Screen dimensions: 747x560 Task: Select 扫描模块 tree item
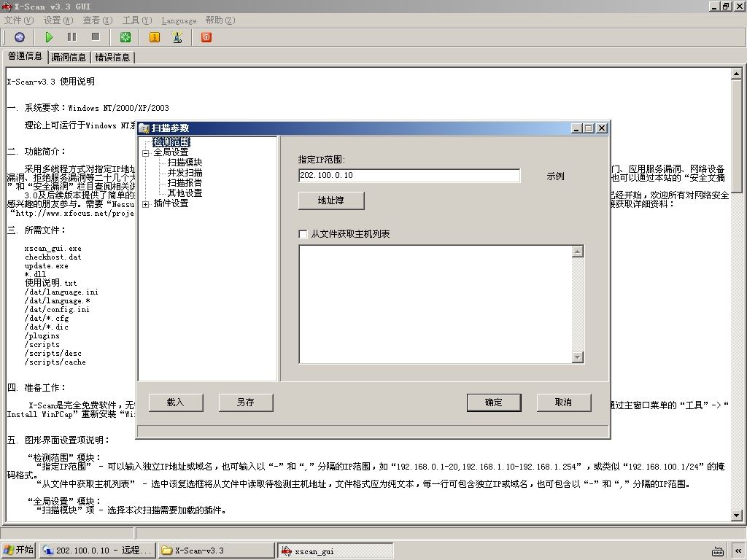point(185,163)
